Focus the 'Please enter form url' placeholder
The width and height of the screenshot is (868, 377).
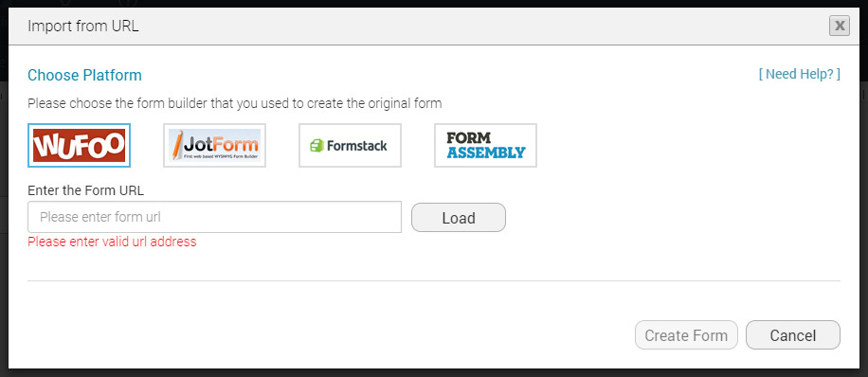pyautogui.click(x=100, y=217)
